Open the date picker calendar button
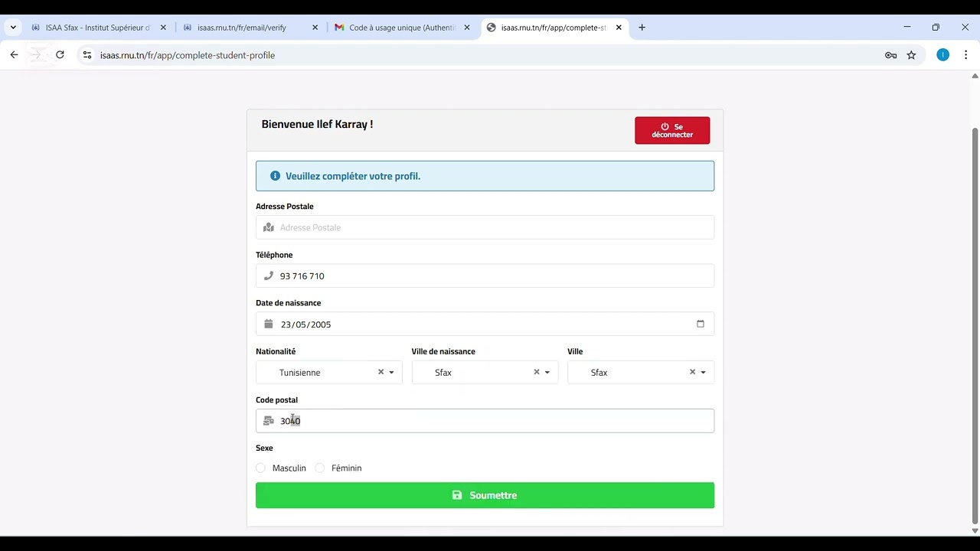This screenshot has height=551, width=980. [x=700, y=324]
